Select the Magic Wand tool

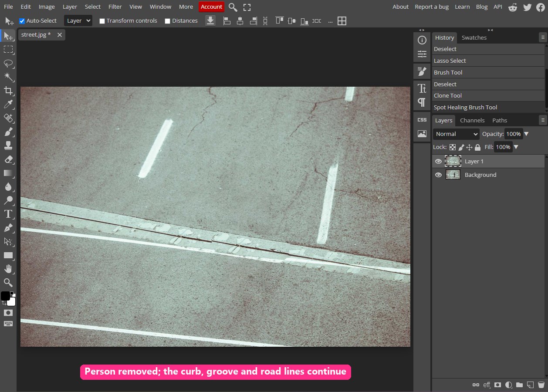tap(8, 77)
